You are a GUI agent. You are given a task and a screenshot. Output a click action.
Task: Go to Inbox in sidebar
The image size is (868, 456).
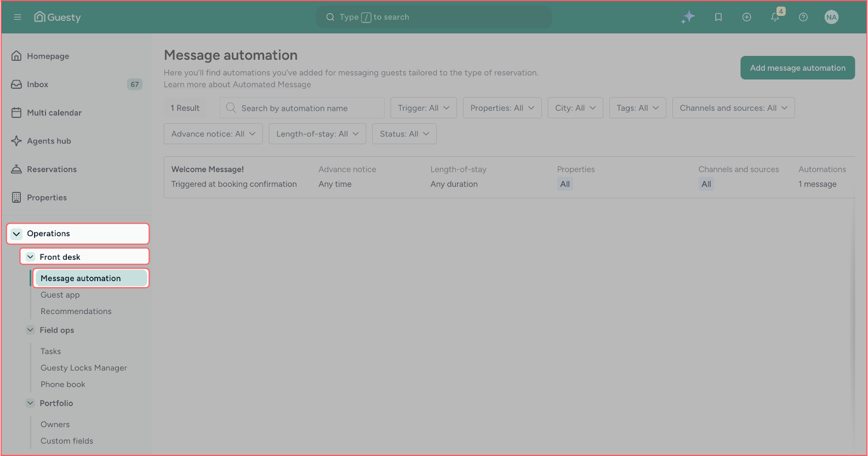click(76, 84)
